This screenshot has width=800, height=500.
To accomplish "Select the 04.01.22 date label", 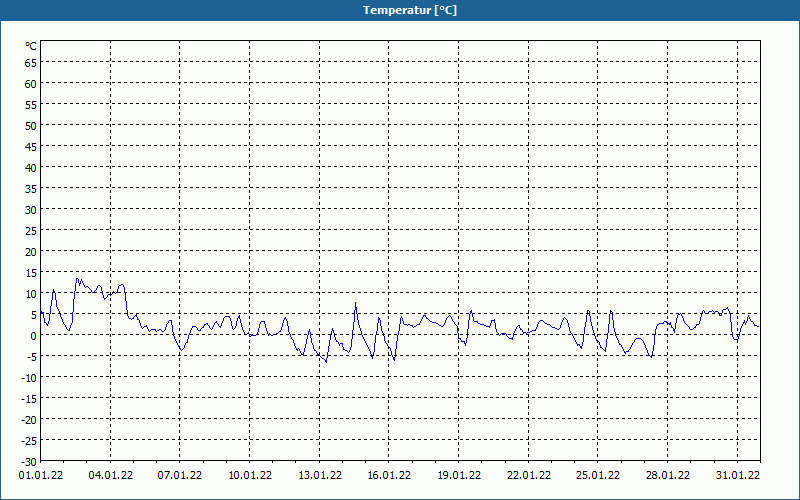I will (x=111, y=475).
